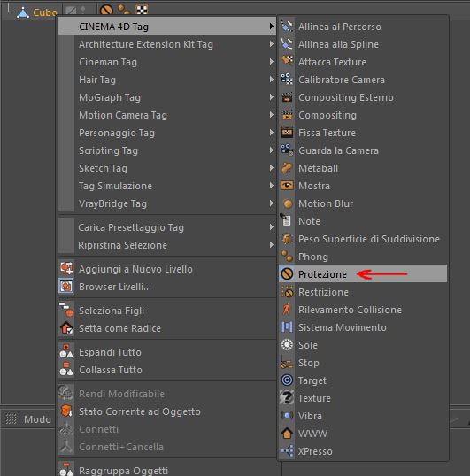Click the Cubo object polygon icon
The height and width of the screenshot is (476, 470).
click(23, 12)
